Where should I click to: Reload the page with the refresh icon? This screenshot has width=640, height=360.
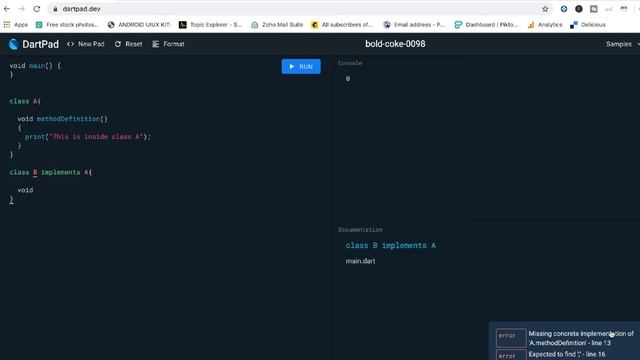(x=37, y=9)
